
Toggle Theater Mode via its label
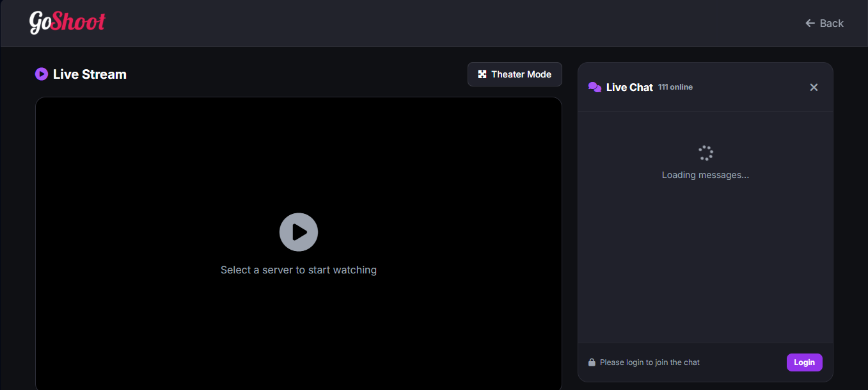tap(521, 74)
